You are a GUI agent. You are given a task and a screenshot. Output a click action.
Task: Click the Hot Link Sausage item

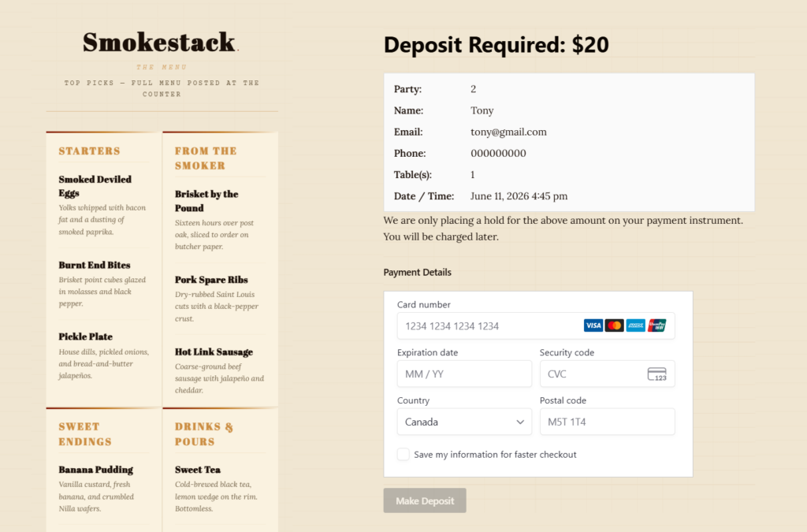(214, 352)
